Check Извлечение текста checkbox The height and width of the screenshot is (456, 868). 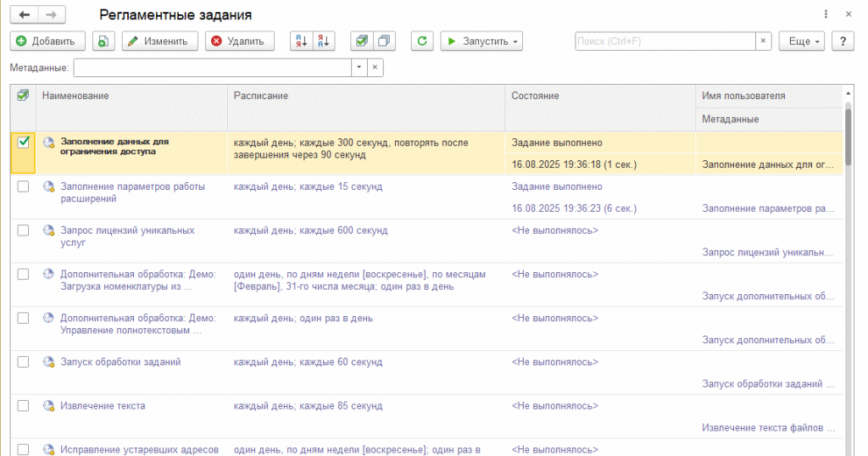click(x=23, y=406)
